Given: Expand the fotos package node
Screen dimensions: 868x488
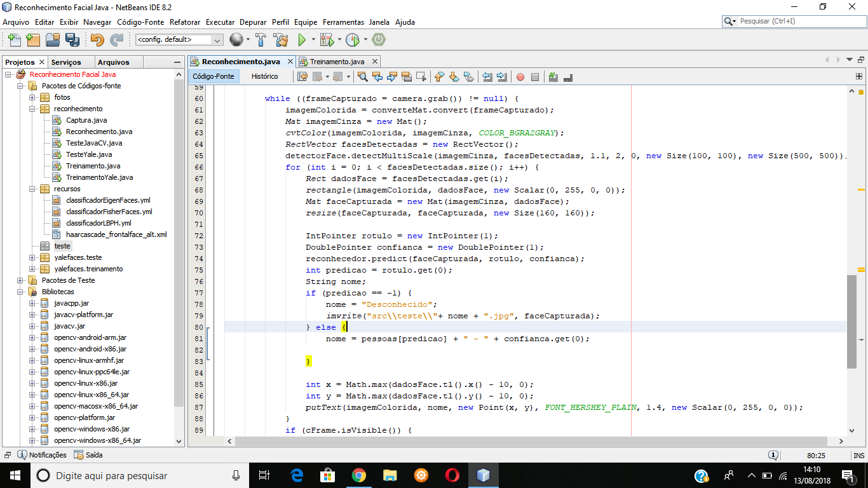Looking at the screenshot, I should point(32,97).
